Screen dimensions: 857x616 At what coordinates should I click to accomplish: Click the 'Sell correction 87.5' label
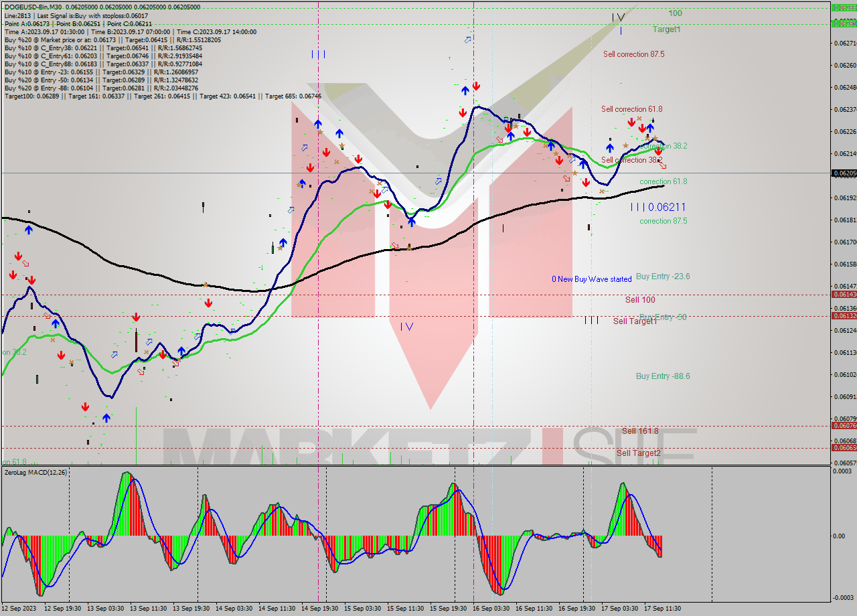coord(633,54)
